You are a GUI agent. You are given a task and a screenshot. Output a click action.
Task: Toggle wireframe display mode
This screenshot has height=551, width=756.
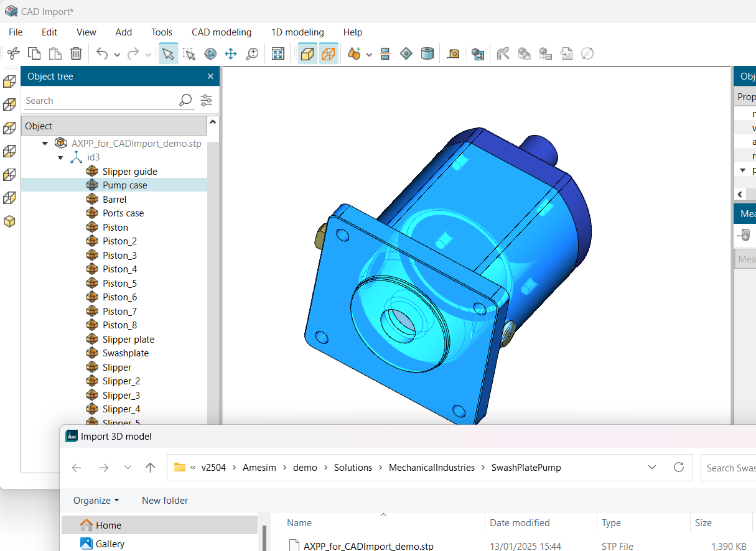[329, 54]
